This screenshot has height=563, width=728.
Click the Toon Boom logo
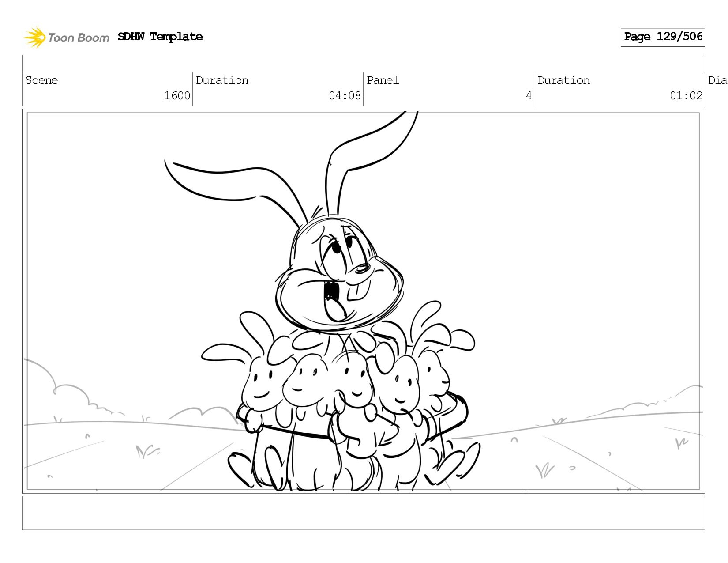[66, 37]
